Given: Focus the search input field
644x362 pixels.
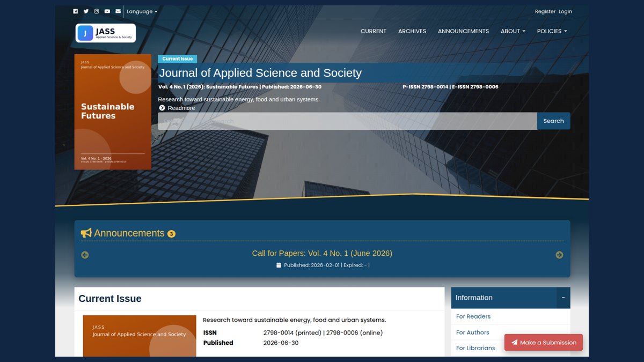Looking at the screenshot, I should (347, 121).
